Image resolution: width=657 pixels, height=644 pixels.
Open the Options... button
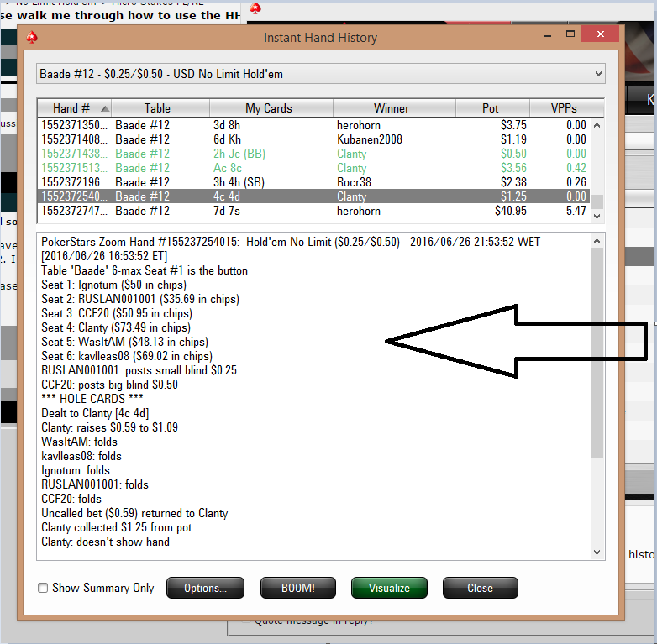click(x=205, y=588)
